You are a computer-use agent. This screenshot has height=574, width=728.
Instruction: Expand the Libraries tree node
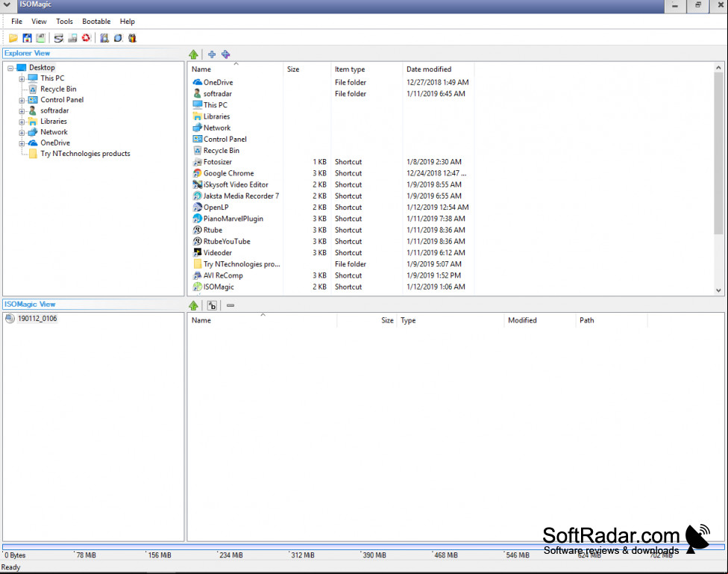coord(22,122)
